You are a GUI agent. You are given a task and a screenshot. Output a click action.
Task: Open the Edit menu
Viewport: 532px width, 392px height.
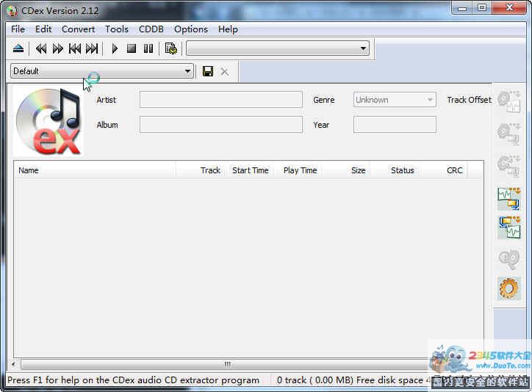tap(43, 29)
